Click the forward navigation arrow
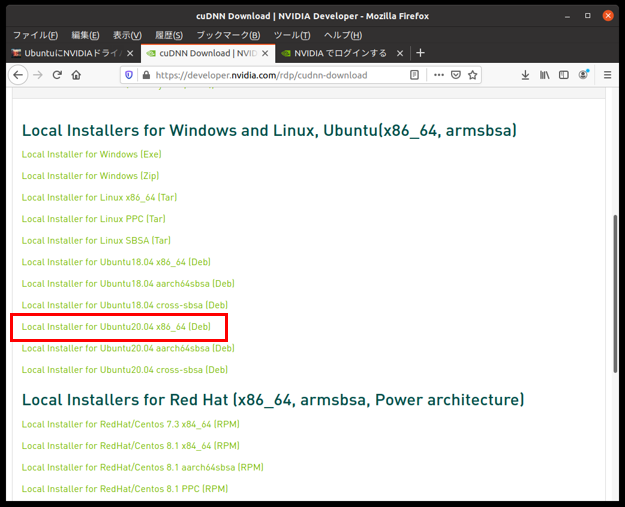 tap(38, 75)
